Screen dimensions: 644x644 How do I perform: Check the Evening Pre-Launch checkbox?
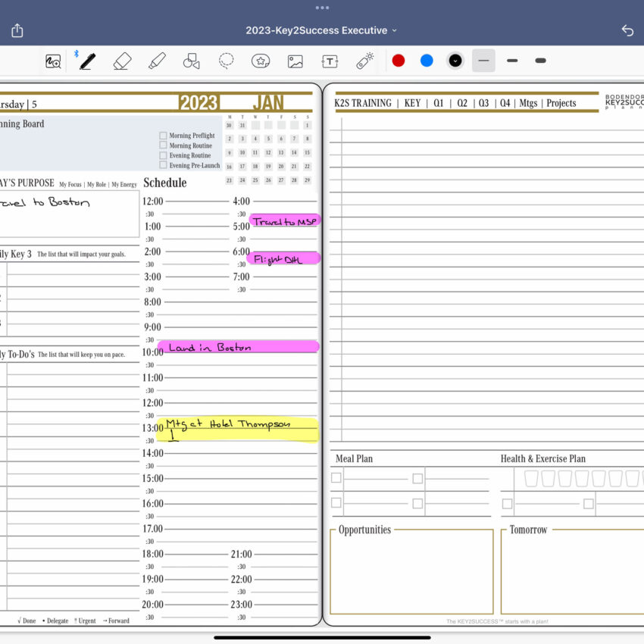(163, 165)
